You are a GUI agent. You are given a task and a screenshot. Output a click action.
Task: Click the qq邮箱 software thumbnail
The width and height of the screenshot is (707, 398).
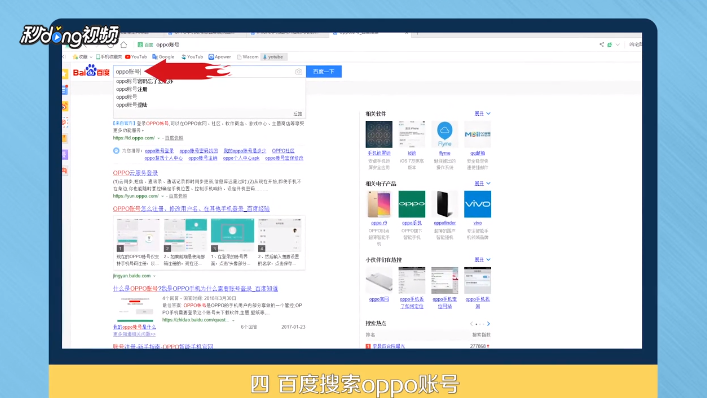point(477,134)
